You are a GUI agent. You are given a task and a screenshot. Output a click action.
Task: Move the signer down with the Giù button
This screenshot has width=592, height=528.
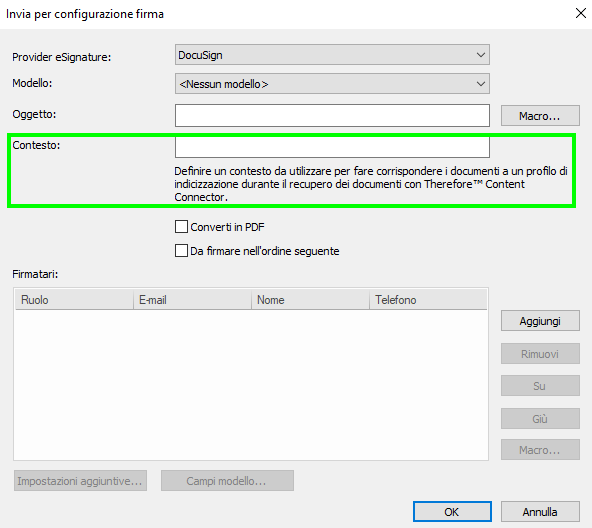[540, 418]
